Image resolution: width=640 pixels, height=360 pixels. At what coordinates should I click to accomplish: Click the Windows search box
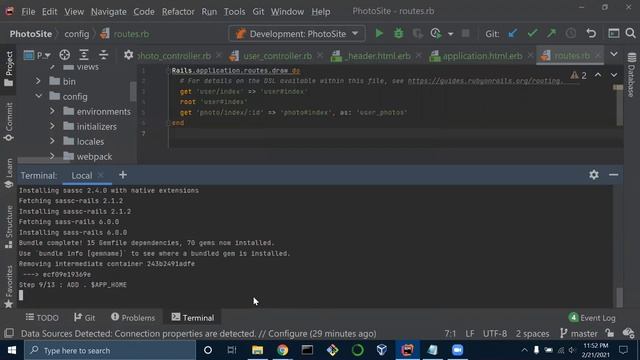click(110, 350)
